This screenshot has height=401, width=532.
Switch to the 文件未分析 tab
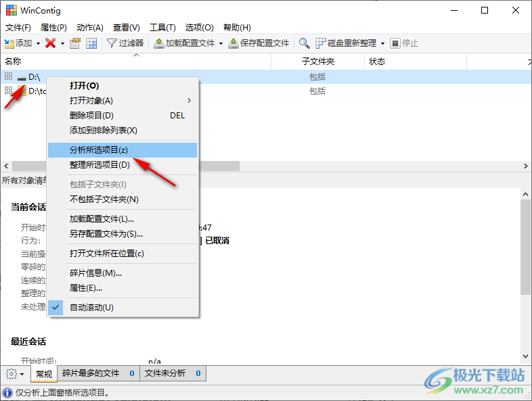pyautogui.click(x=173, y=373)
